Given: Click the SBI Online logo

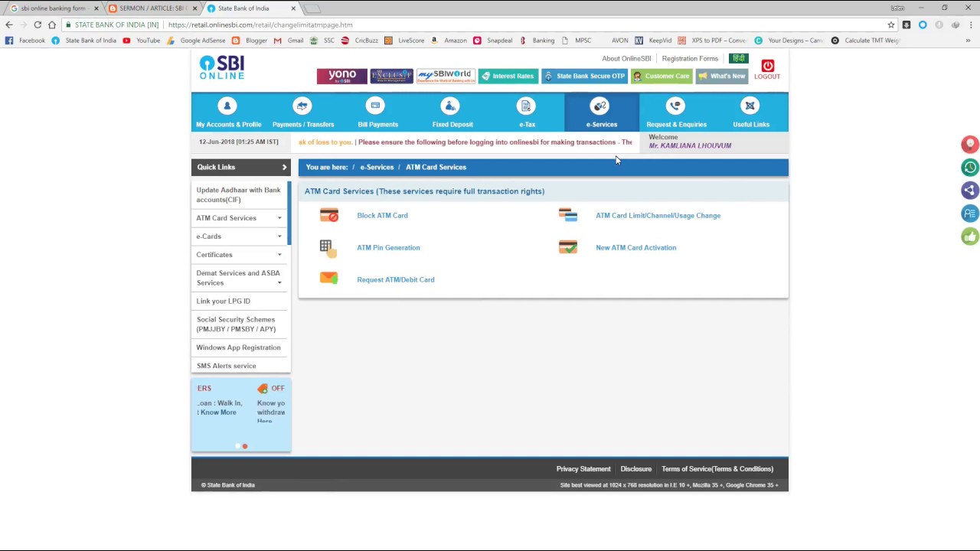Looking at the screenshot, I should click(222, 67).
